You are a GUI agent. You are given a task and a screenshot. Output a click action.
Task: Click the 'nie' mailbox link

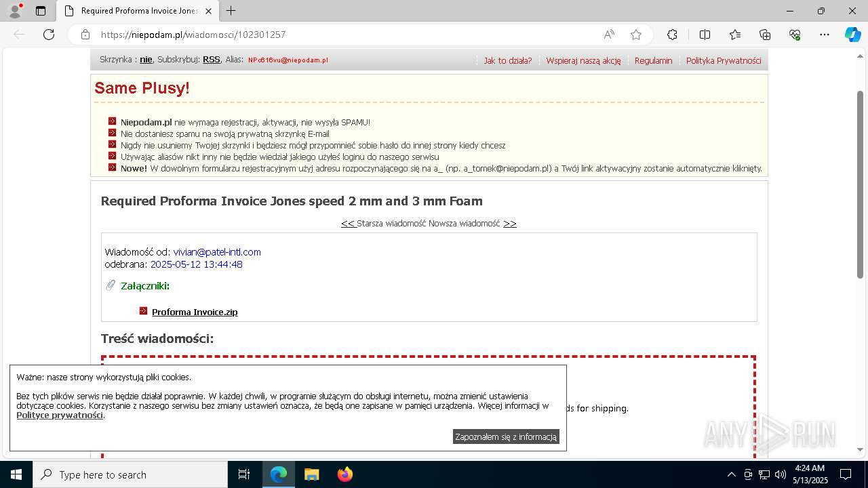146,60
